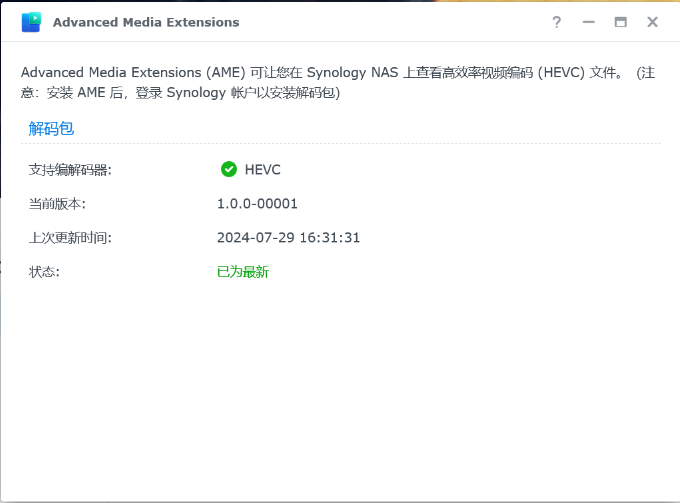Viewport: 680px width, 503px height.
Task: Click the green HEVC checkmark icon
Action: [x=229, y=169]
